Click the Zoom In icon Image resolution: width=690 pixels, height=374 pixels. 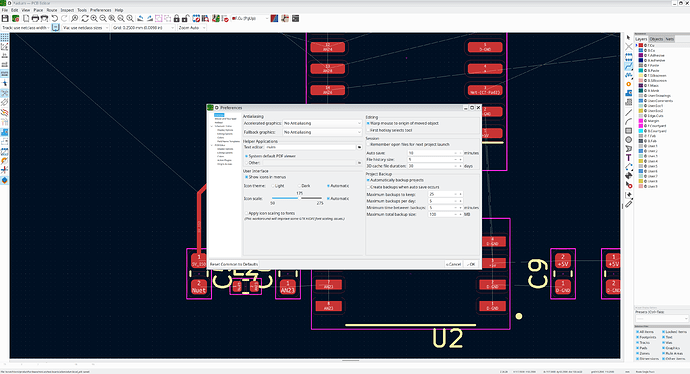94,18
